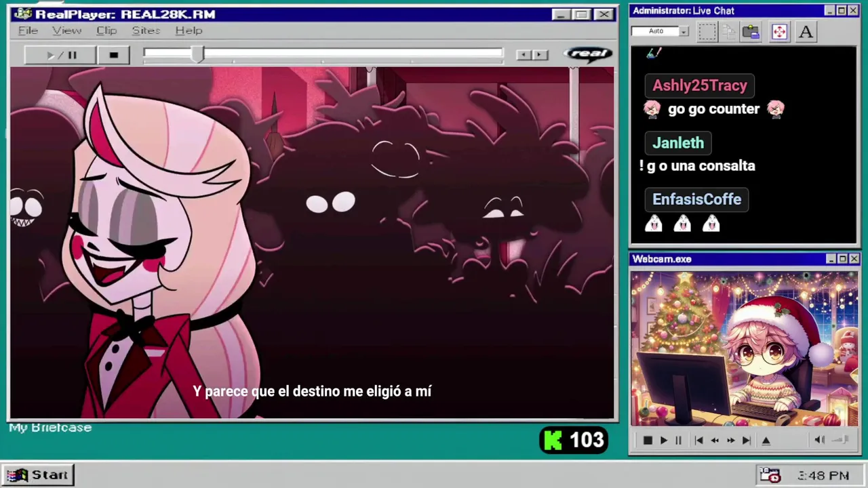868x488 pixels.
Task: Open the File menu
Action: pyautogui.click(x=28, y=30)
